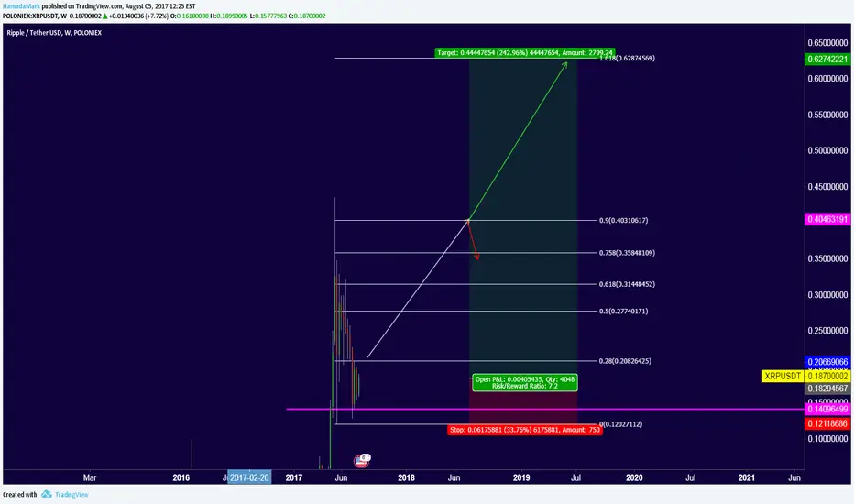This screenshot has width=854, height=504.
Task: Click the red 0.12118686 price tag
Action: click(827, 423)
